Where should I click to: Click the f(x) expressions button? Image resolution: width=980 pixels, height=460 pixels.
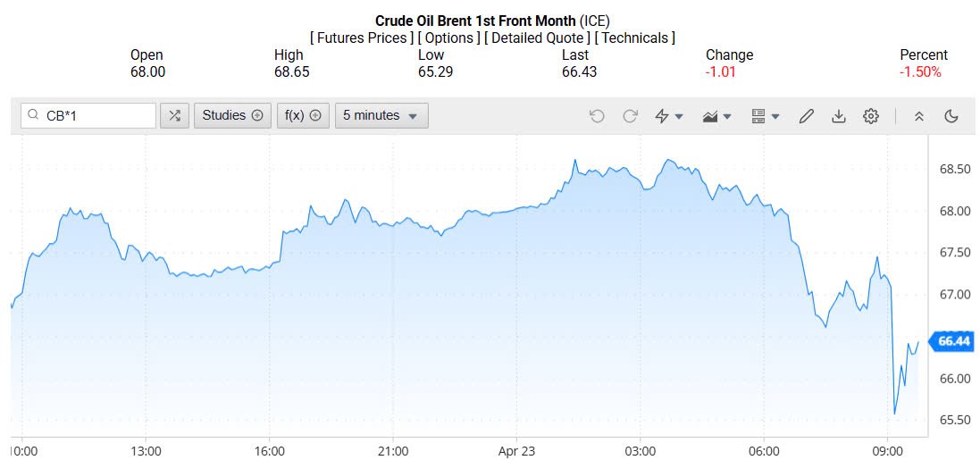click(304, 115)
